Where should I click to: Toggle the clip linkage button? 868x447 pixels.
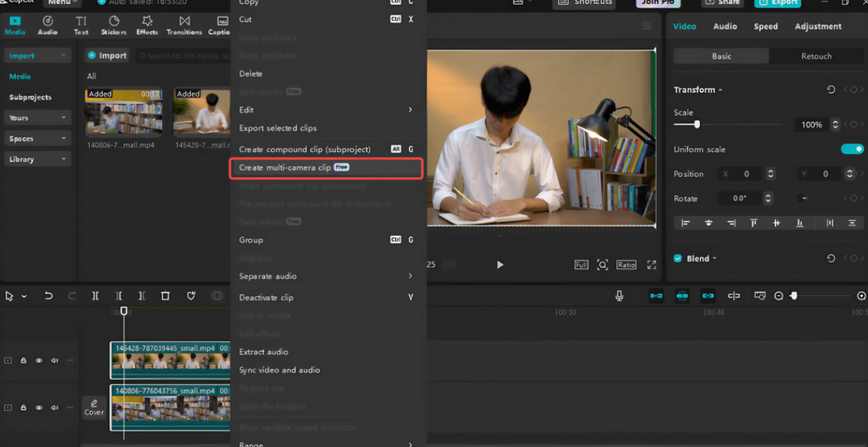[x=708, y=296]
